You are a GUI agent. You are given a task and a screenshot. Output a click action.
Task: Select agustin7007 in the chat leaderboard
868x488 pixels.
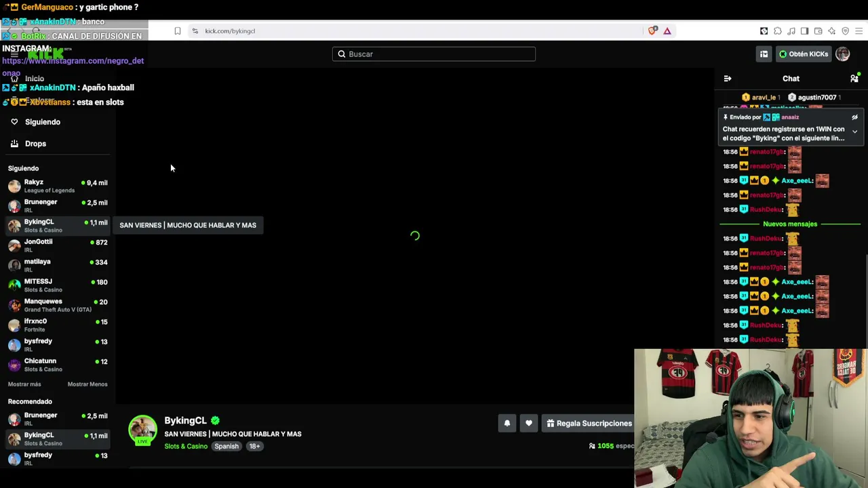pos(816,98)
